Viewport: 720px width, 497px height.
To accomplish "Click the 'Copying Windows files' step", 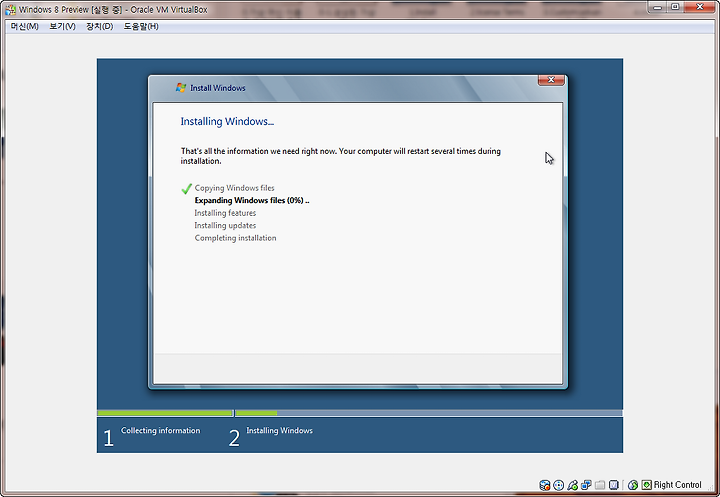I will click(234, 188).
